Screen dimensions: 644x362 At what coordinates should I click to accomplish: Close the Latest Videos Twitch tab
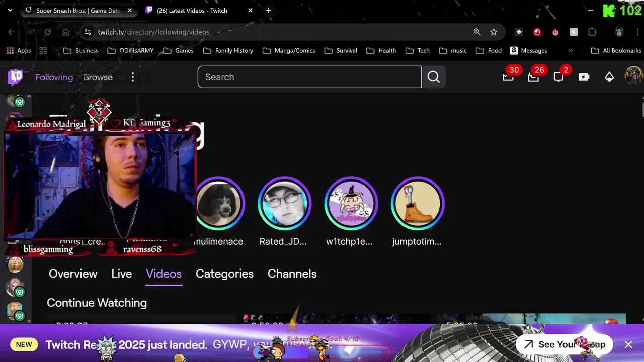click(250, 10)
